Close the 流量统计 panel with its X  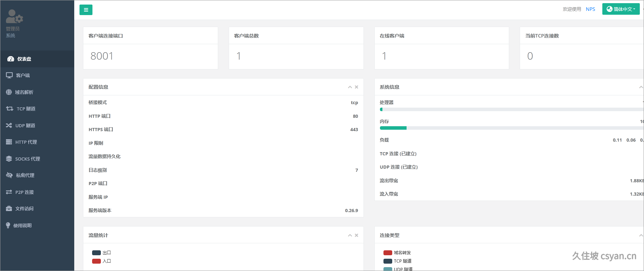pyautogui.click(x=356, y=235)
